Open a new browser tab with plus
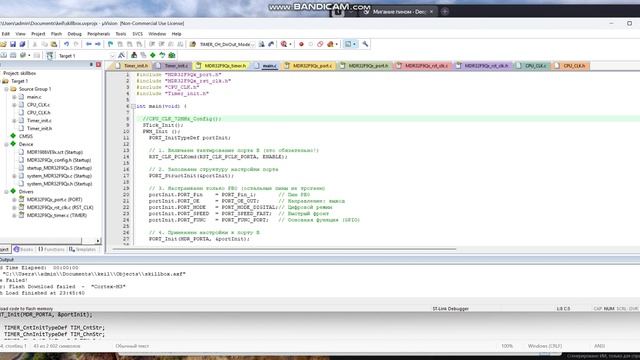 tap(445, 11)
